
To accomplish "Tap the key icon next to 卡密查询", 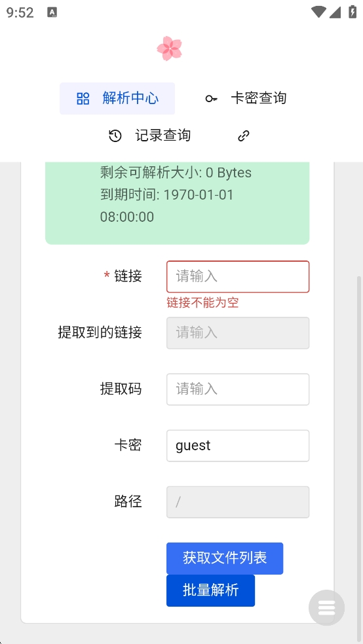I will coord(211,99).
